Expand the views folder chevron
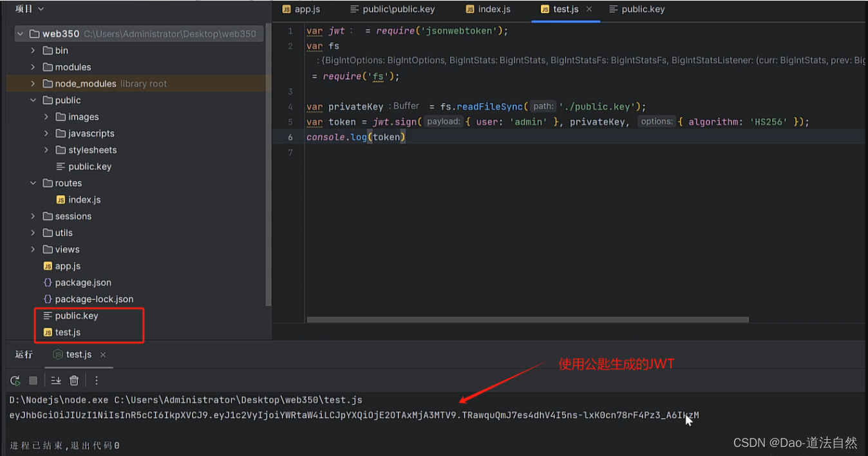The width and height of the screenshot is (868, 456). pyautogui.click(x=33, y=250)
